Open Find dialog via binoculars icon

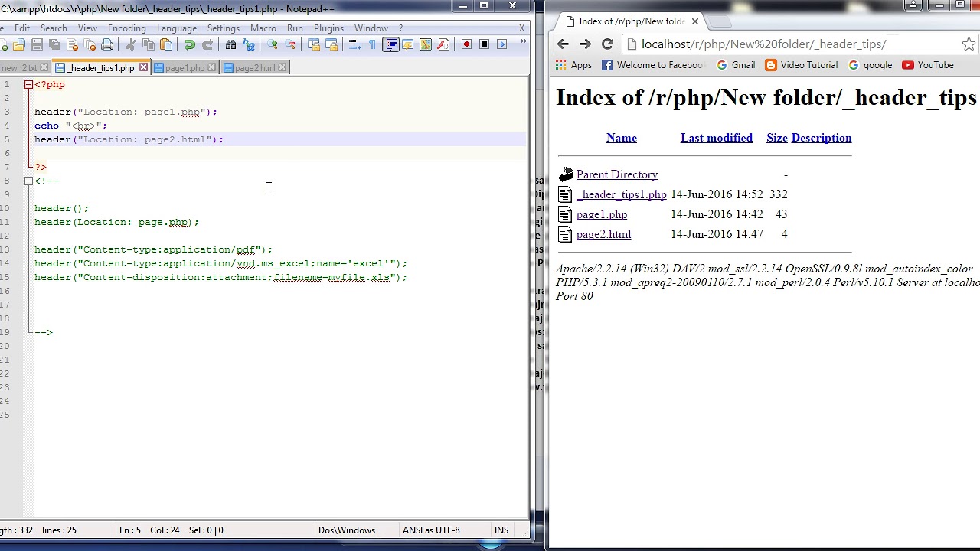tap(230, 44)
